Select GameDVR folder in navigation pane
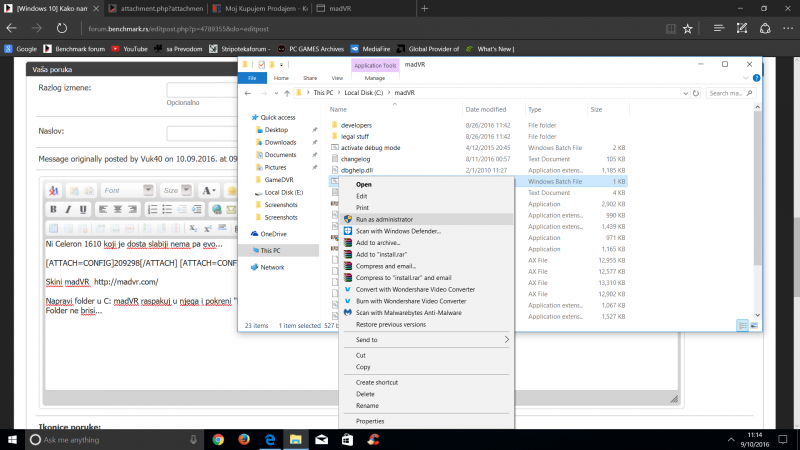Viewport: 800px width, 450px height. [279, 180]
